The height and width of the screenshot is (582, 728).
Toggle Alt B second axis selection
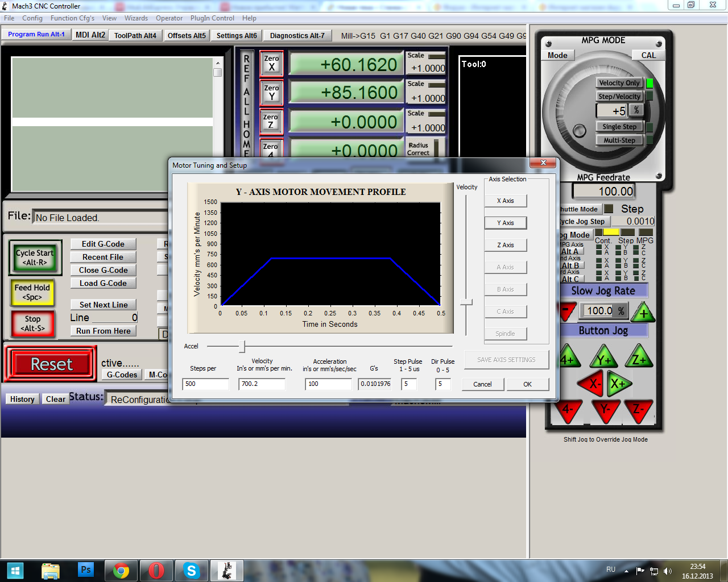571,265
